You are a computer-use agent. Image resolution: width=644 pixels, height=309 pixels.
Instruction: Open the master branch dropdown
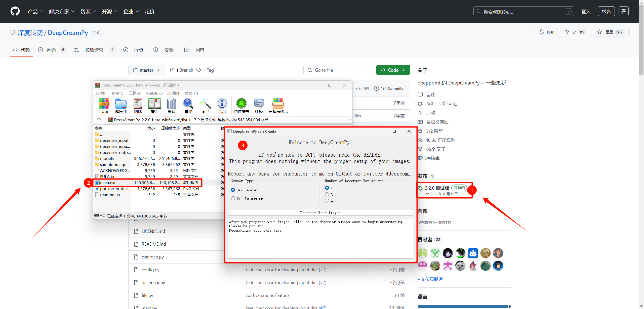(146, 70)
